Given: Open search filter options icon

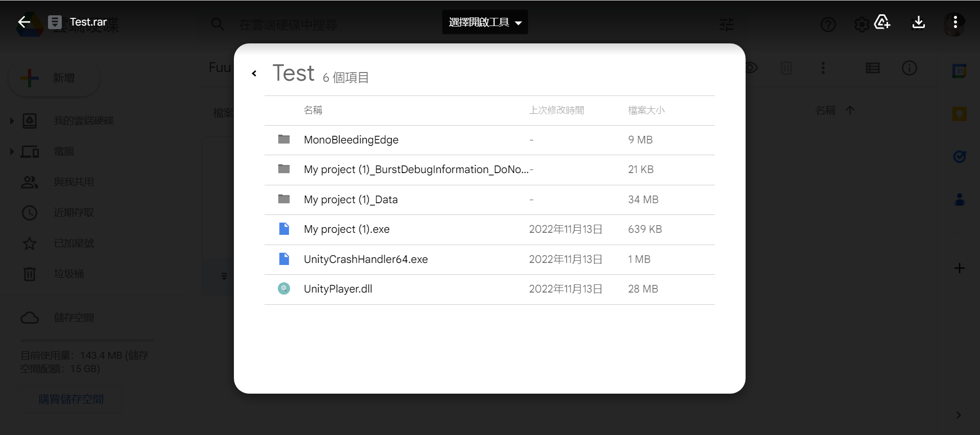Looking at the screenshot, I should tap(727, 24).
